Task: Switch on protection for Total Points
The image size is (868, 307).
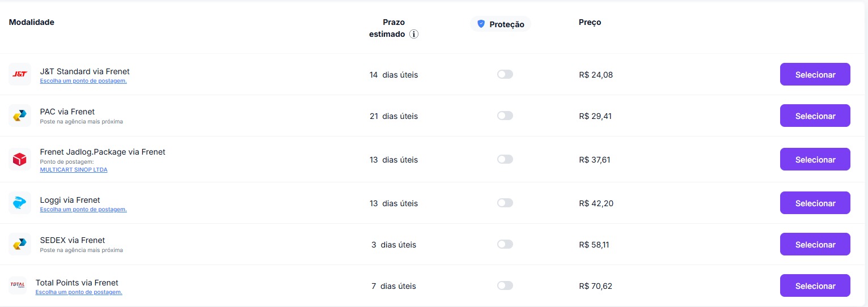Action: 505,285
